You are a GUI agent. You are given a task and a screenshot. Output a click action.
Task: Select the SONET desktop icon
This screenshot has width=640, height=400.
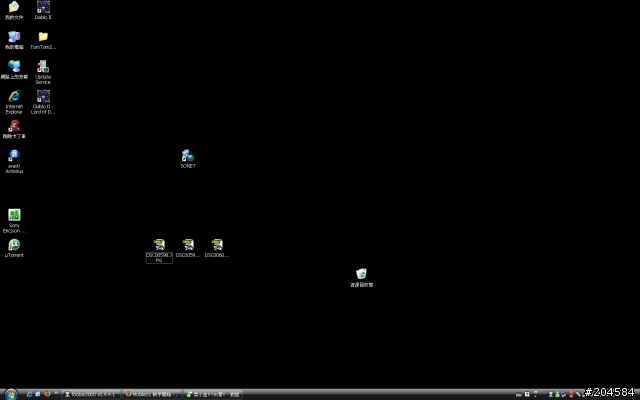click(x=188, y=158)
